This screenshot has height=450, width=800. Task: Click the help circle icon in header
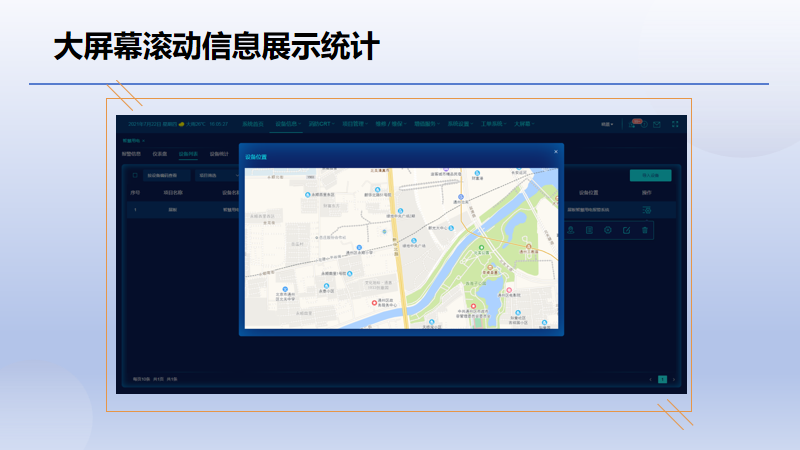click(644, 124)
